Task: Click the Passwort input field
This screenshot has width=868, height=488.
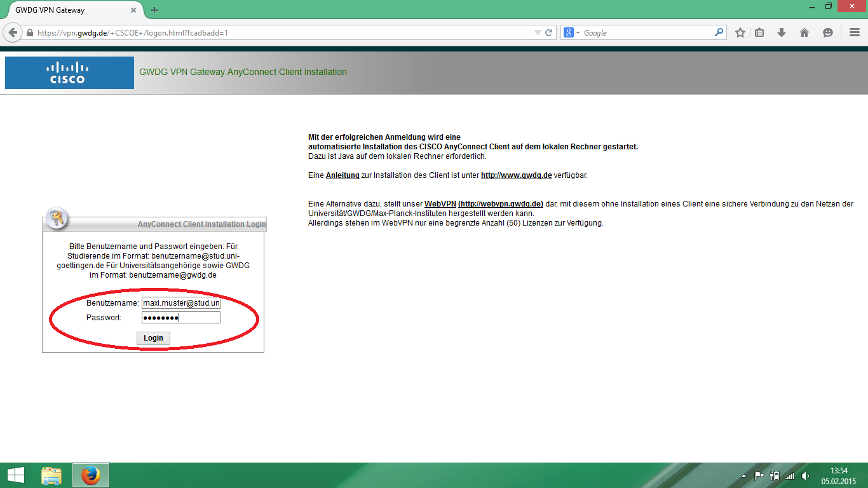Action: 181,318
